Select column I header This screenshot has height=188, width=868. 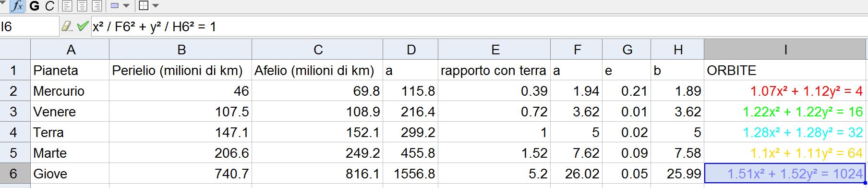coord(785,50)
